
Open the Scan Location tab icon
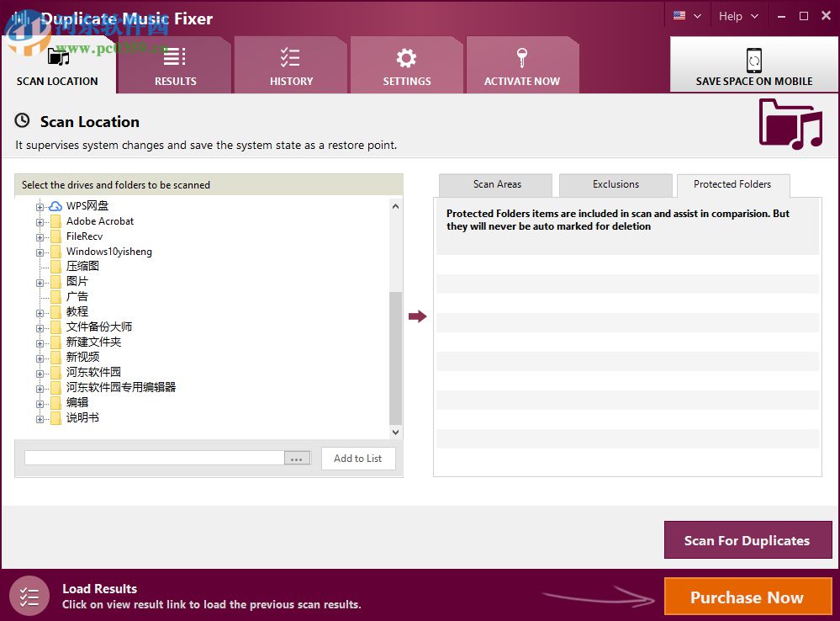click(58, 57)
